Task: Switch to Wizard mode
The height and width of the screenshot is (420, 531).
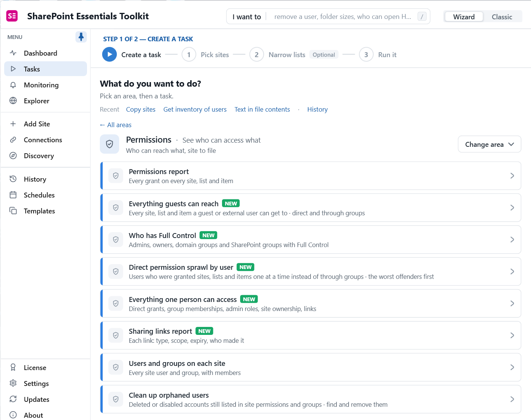Action: click(464, 17)
